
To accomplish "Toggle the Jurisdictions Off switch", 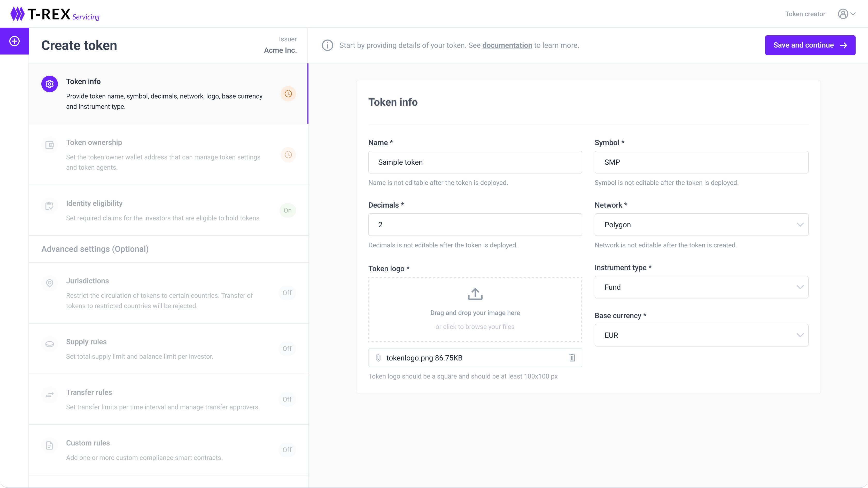I will (287, 293).
